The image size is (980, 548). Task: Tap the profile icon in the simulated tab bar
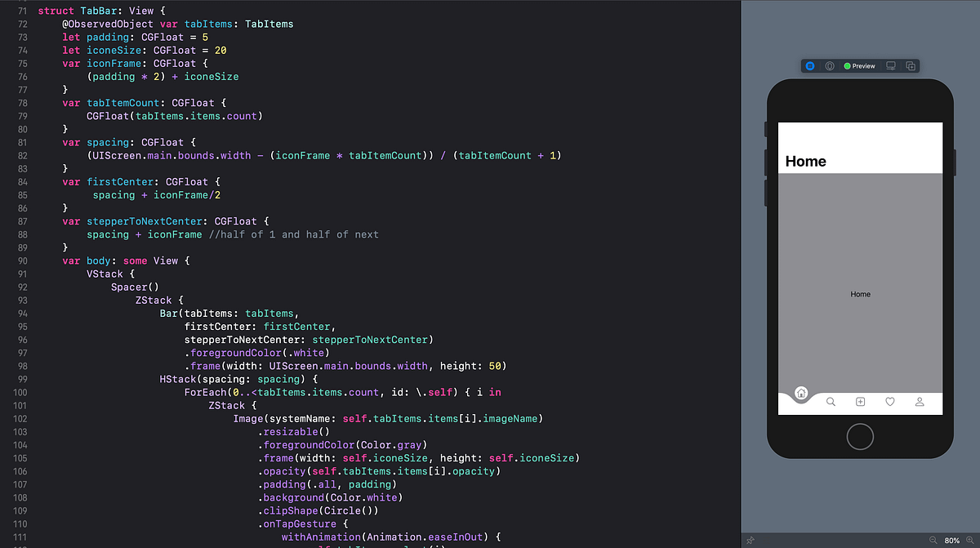[x=920, y=402]
